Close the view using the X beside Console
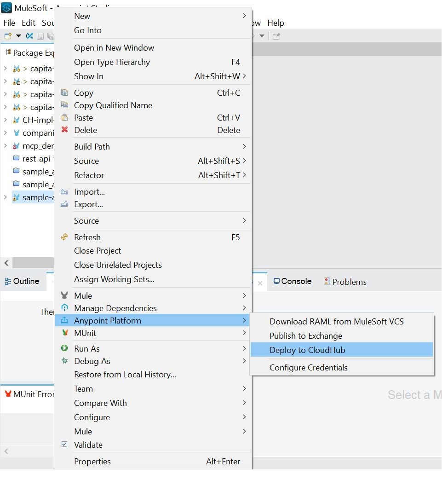 pyautogui.click(x=260, y=283)
